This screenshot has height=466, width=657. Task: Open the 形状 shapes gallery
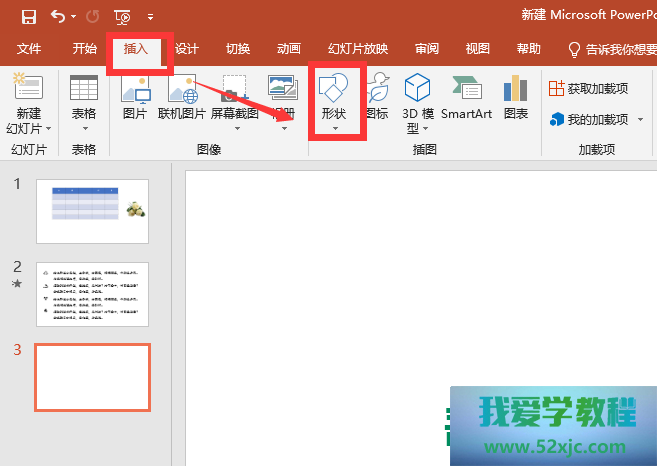333,100
